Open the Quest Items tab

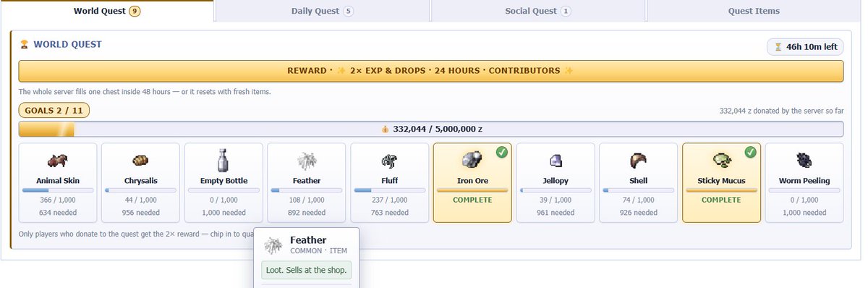754,11
